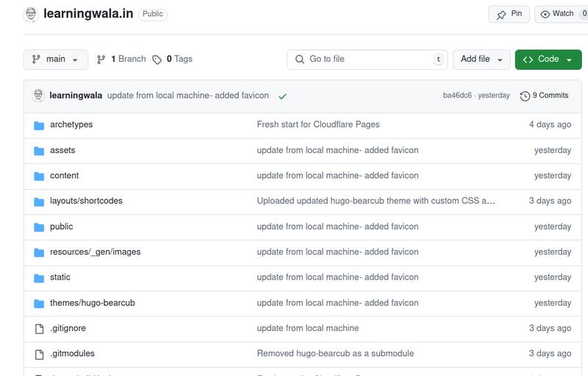Click the folder icon for archetypes
The width and height of the screenshot is (588, 376).
coord(39,125)
